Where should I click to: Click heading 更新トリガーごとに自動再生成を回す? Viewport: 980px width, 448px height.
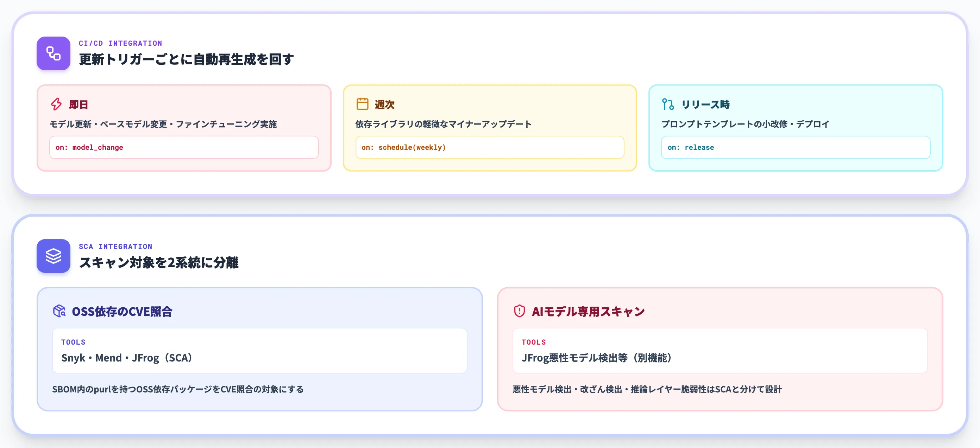click(187, 59)
